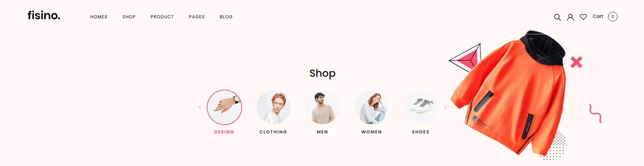Go to previous categories with left arrow
The width and height of the screenshot is (644, 166).
tap(200, 107)
